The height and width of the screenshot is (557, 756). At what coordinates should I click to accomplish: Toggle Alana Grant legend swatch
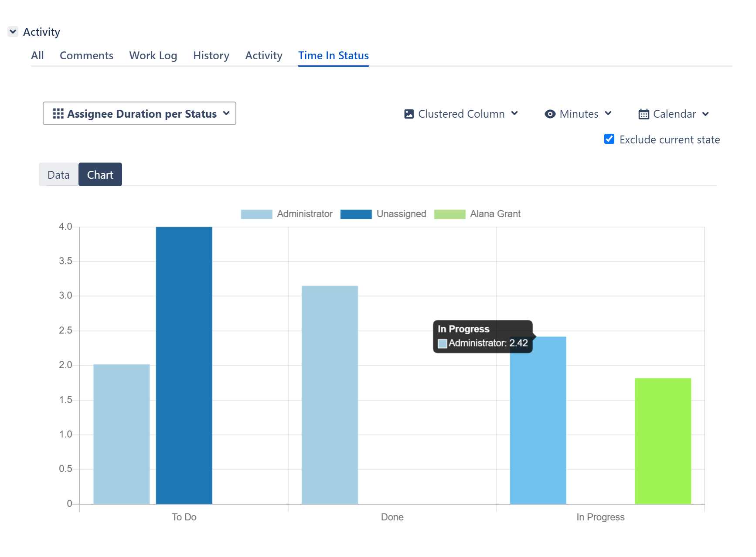coord(450,214)
